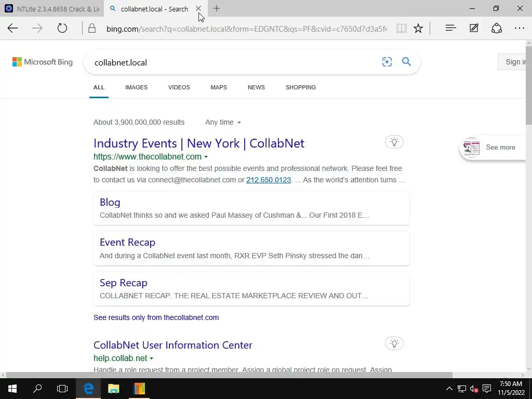This screenshot has width=532, height=399.
Task: Go back to the previous page
Action: tap(12, 28)
